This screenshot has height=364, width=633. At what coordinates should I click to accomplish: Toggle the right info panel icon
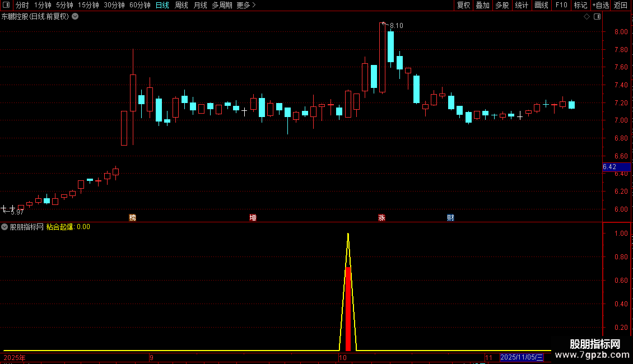[x=597, y=17]
